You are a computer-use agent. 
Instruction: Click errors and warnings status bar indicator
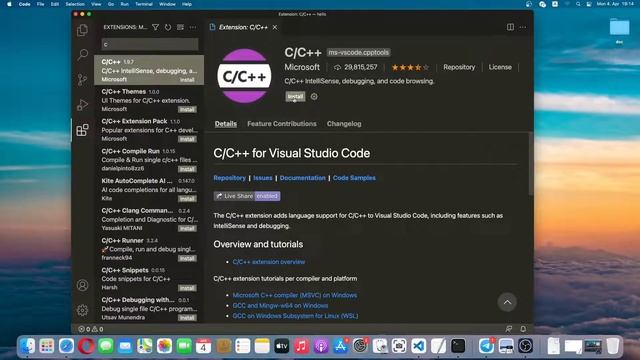pos(91,329)
